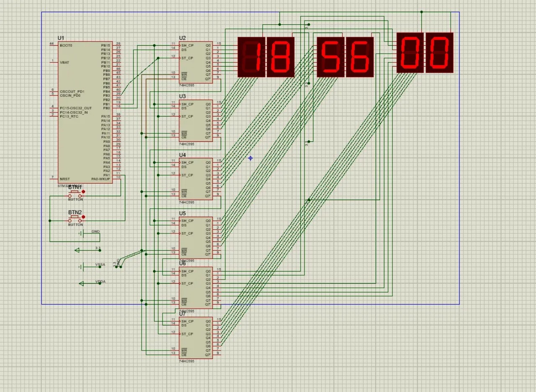Select the U5 74HC595 shift register

tap(196, 238)
